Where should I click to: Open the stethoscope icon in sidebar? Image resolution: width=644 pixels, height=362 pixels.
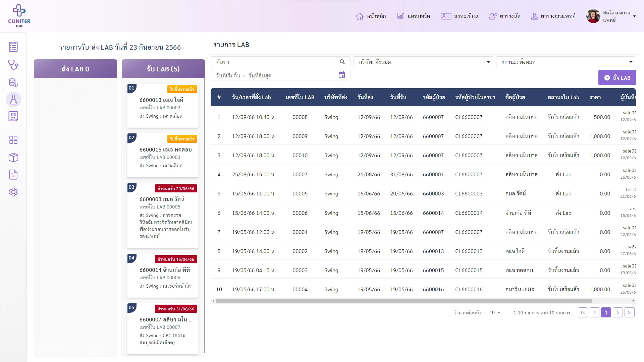coord(13,65)
